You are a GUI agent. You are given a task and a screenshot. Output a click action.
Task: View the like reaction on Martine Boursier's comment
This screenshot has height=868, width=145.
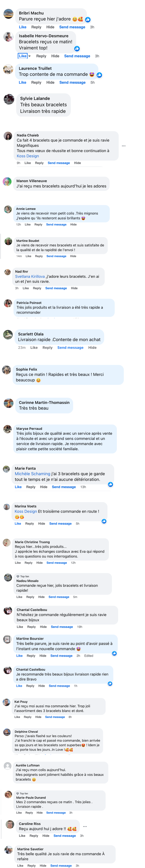tap(115, 653)
